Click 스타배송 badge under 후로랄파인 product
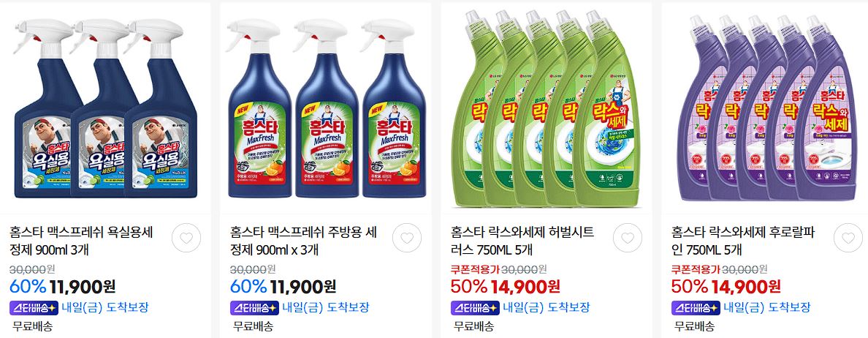Viewport: 868px width, 338px height. (x=696, y=307)
